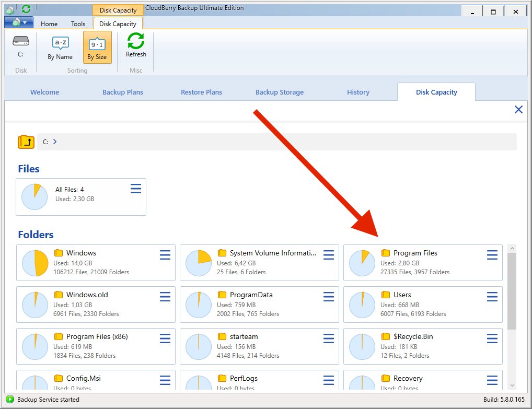
Task: Click the scrollbar down arrow
Action: 512,385
